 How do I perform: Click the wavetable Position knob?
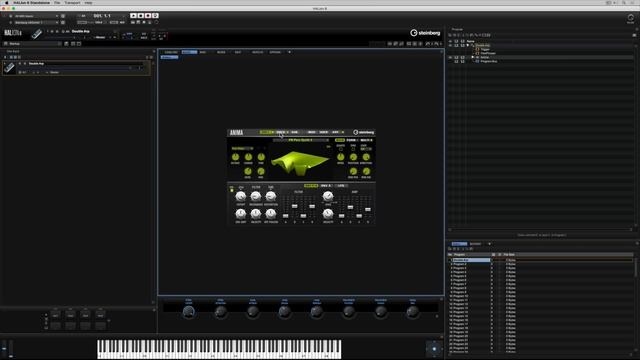click(353, 157)
